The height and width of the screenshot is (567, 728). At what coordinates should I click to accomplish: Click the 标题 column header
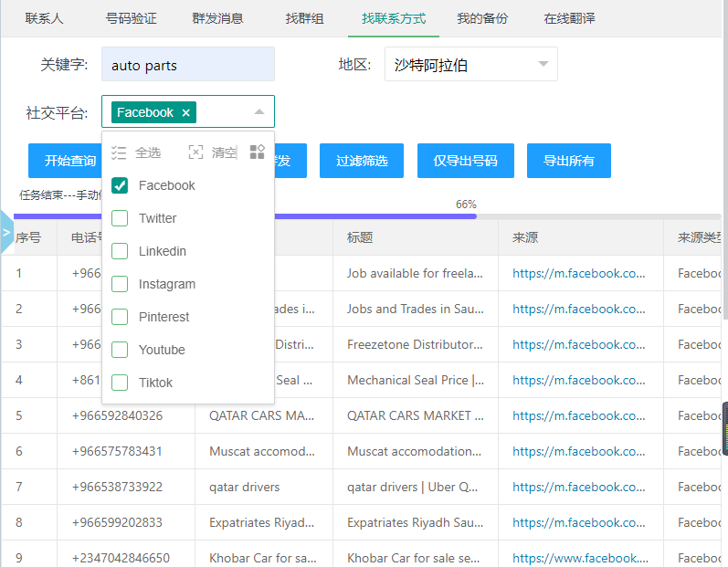coord(360,237)
